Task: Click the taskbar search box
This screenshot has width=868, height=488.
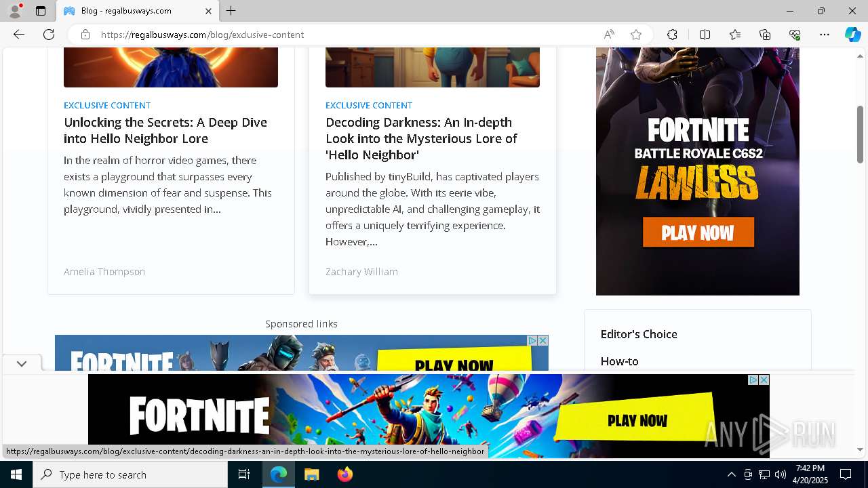Action: tap(130, 474)
